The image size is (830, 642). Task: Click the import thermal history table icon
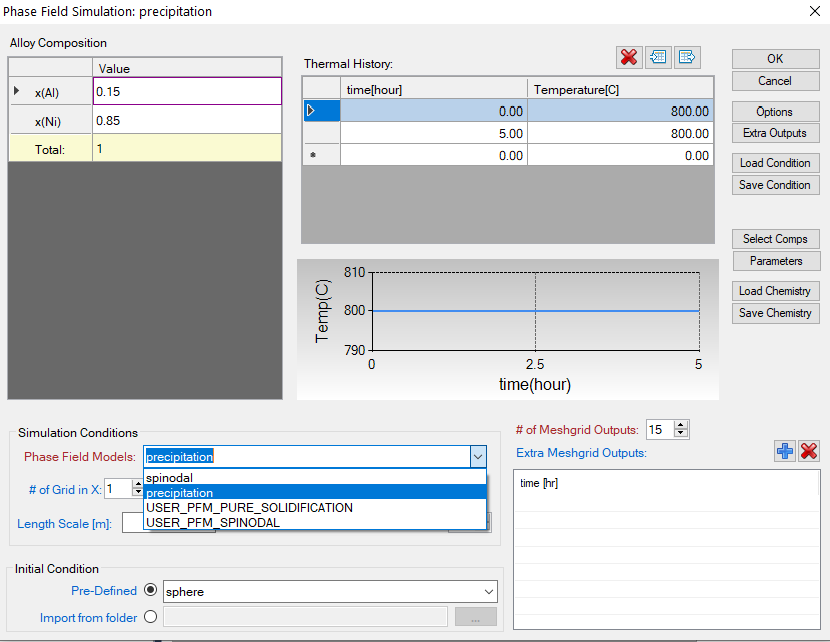[658, 57]
